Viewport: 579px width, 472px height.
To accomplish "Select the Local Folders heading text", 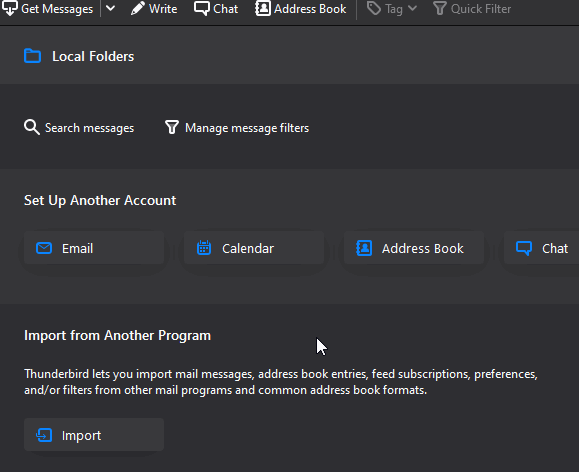I will click(x=93, y=57).
